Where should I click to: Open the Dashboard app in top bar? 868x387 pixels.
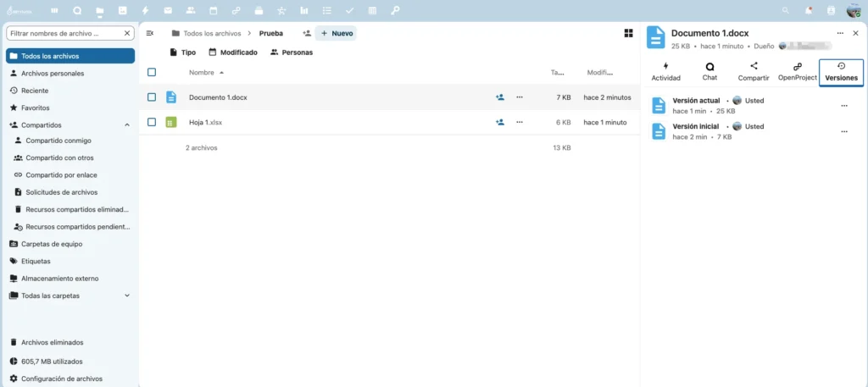coord(54,10)
